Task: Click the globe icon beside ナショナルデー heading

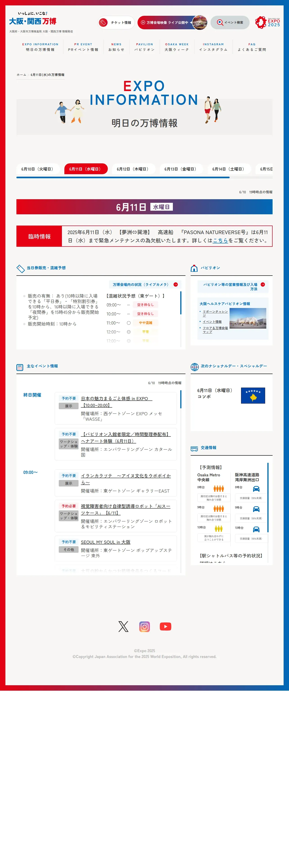Action: point(194,367)
